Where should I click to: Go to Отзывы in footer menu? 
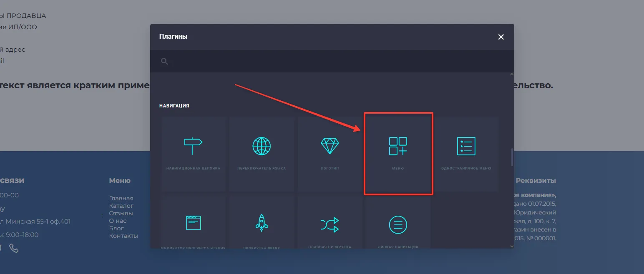pos(121,213)
